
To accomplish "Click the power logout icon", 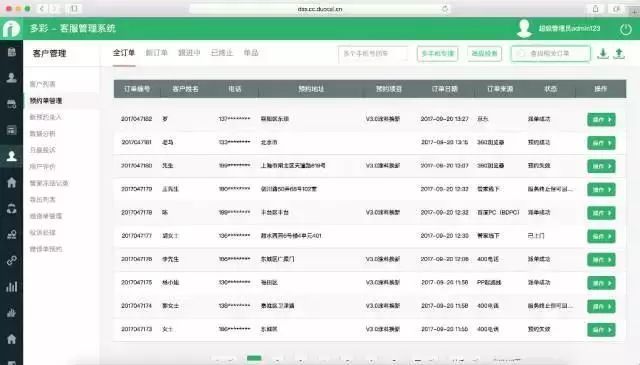I will (625, 29).
